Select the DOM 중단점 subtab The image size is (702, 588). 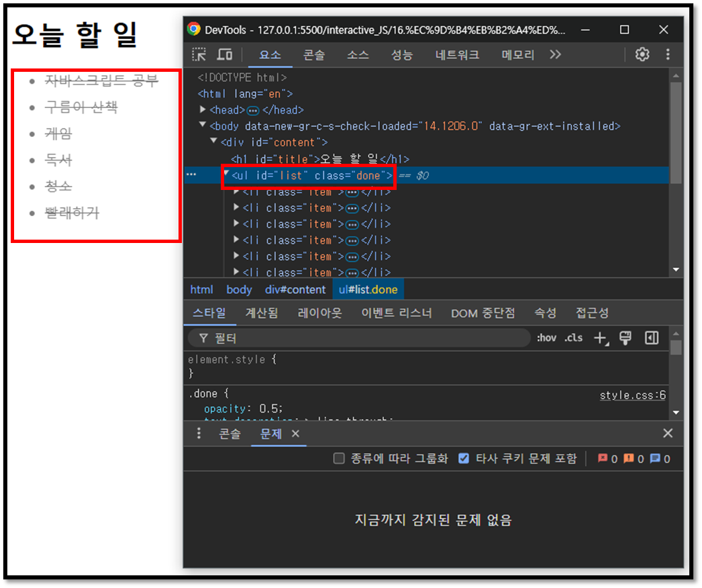(x=483, y=313)
